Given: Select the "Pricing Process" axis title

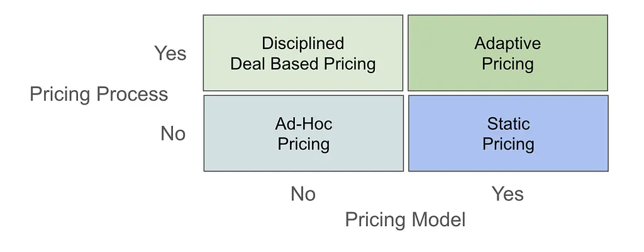Looking at the screenshot, I should pyautogui.click(x=99, y=94).
